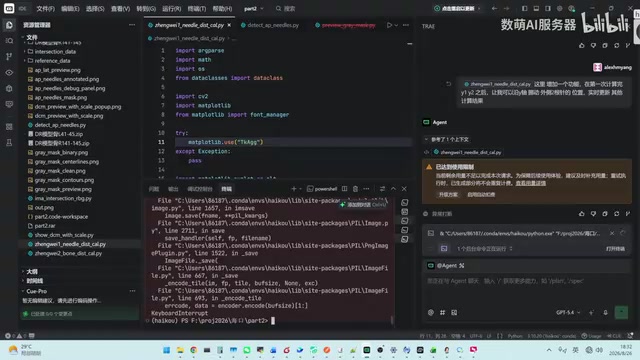The width and height of the screenshot is (640, 360).
Task: Open the 编辑(E) menu
Action: pyautogui.click(x=70, y=9)
